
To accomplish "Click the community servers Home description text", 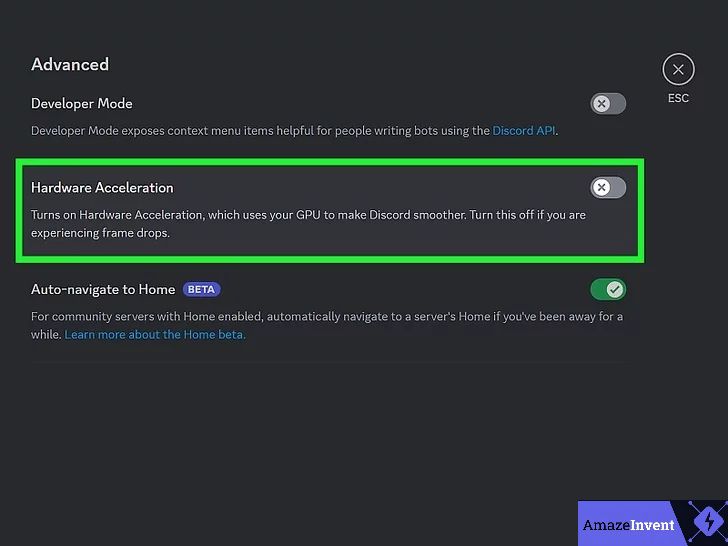I will (327, 325).
